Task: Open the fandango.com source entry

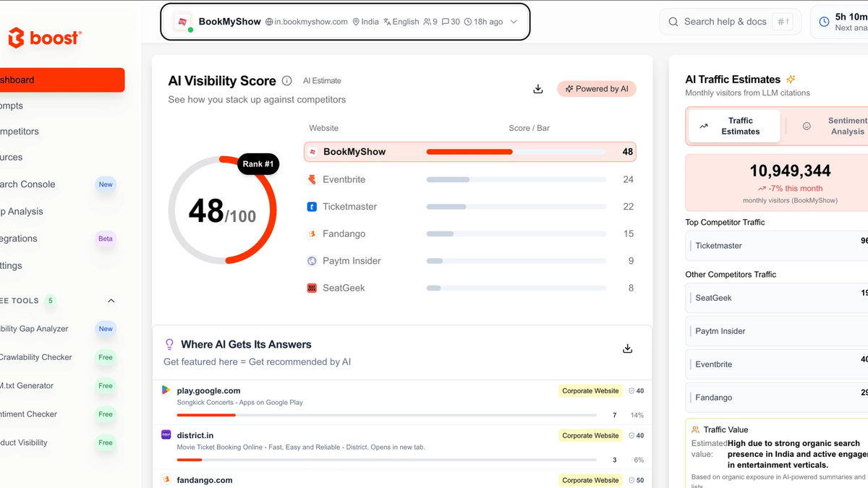Action: [402, 479]
